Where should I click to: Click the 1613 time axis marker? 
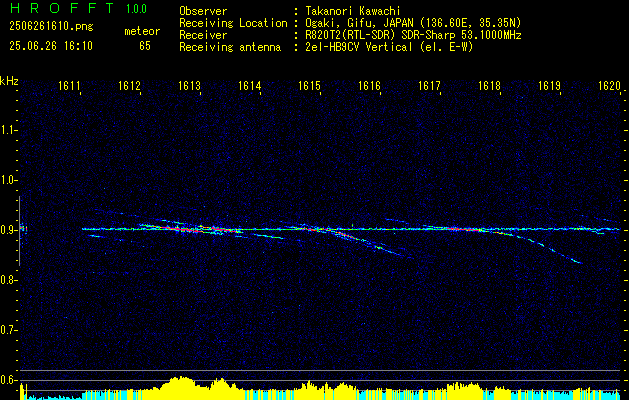coord(189,85)
